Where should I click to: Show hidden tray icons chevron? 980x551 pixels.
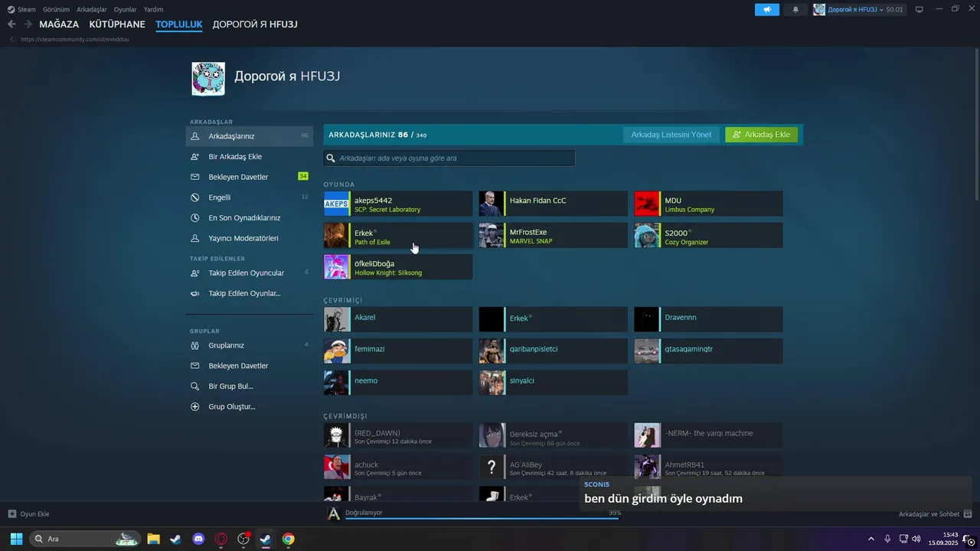[x=871, y=539]
